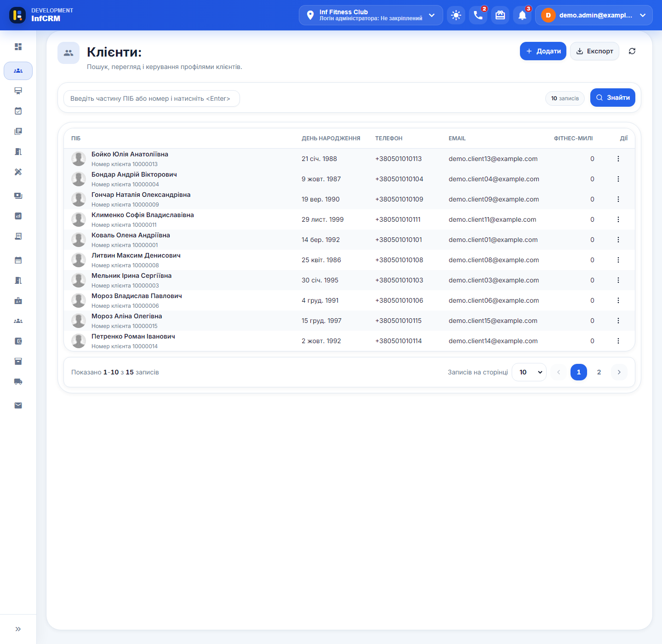Open actions menu for Мороз Владислав Павлович
The image size is (662, 644).
[x=618, y=300]
